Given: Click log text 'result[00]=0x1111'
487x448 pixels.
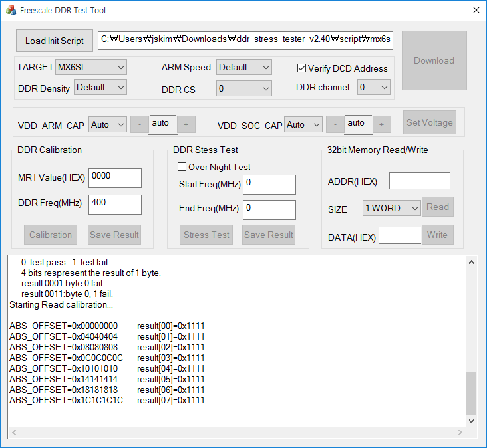Looking at the screenshot, I should 171,326.
